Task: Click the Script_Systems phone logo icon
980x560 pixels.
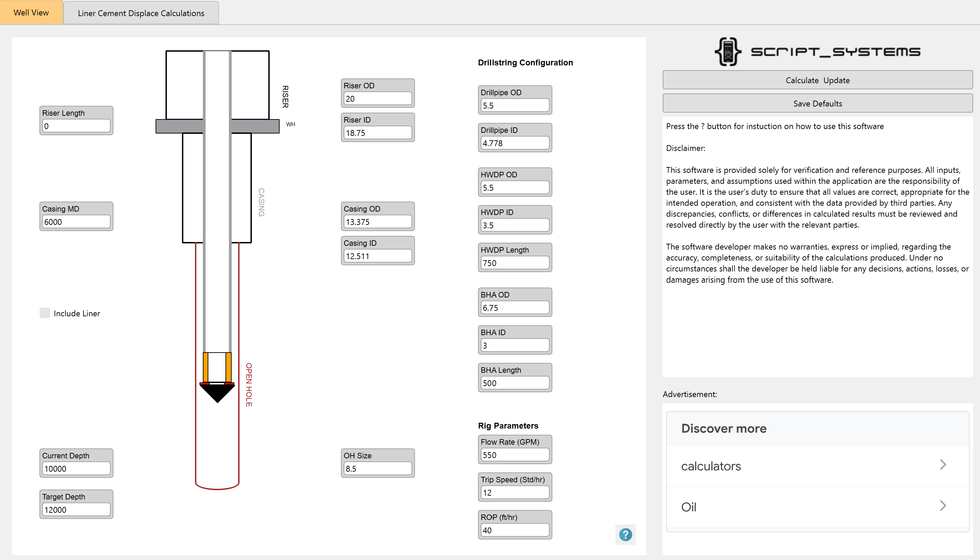Action: pos(728,51)
